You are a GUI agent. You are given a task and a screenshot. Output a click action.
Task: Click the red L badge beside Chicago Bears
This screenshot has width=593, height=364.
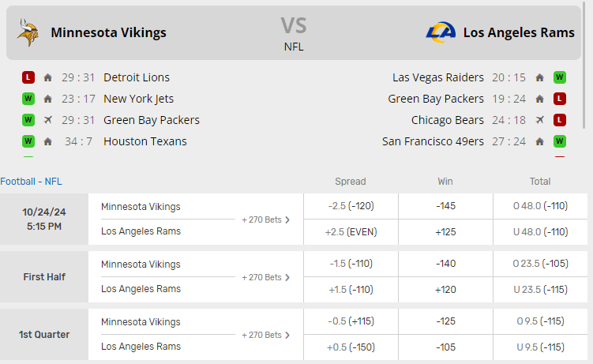(559, 120)
